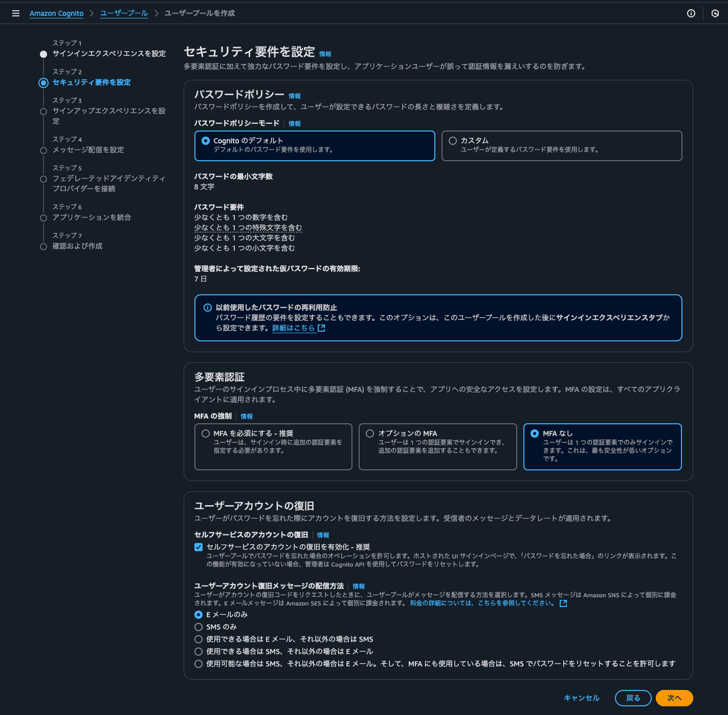Click the 戻る button
Screen dimensions: 728x715
[633, 698]
